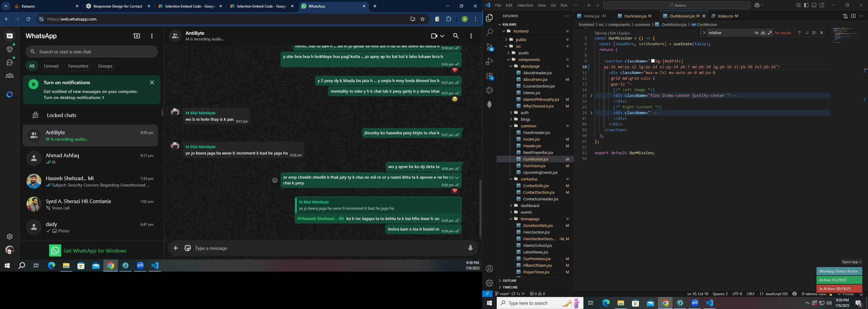This screenshot has height=309, width=868.
Task: Expand the OUTLINE section
Action: pyautogui.click(x=509, y=281)
